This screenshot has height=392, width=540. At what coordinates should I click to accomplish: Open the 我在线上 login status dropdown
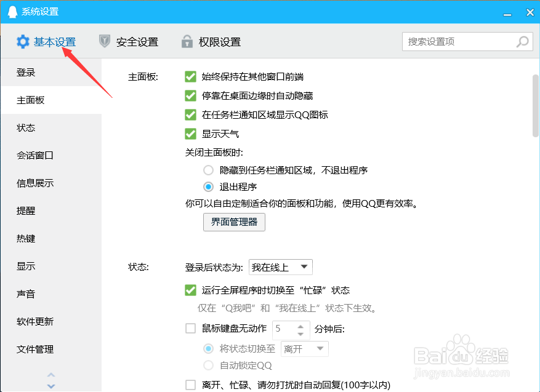click(x=281, y=267)
